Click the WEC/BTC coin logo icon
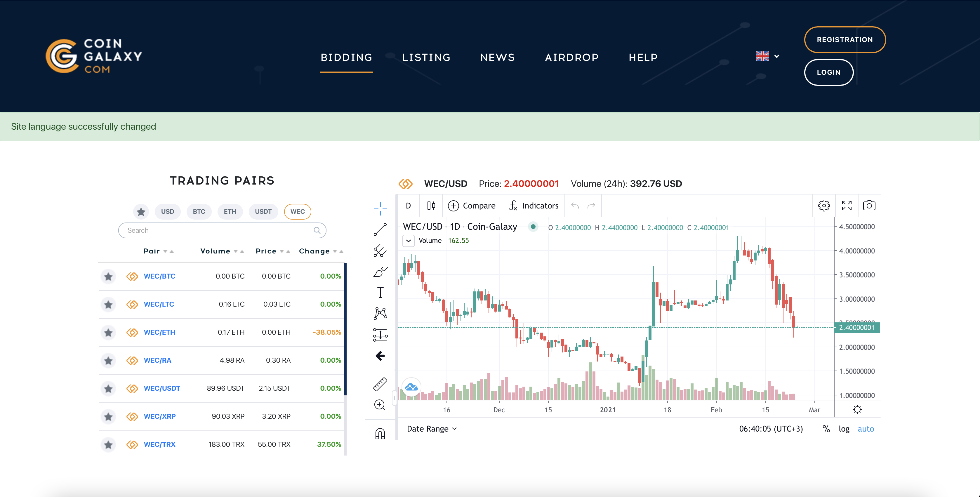This screenshot has width=980, height=497. [132, 276]
